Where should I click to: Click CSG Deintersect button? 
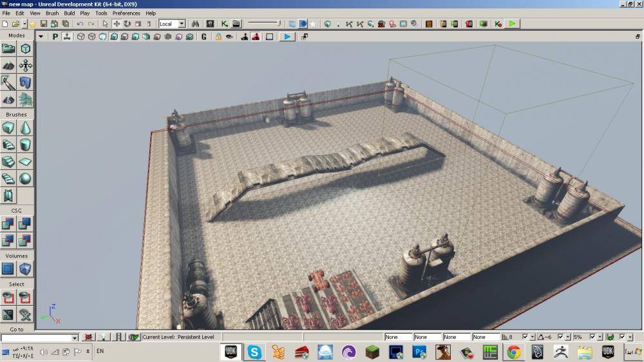pos(25,240)
